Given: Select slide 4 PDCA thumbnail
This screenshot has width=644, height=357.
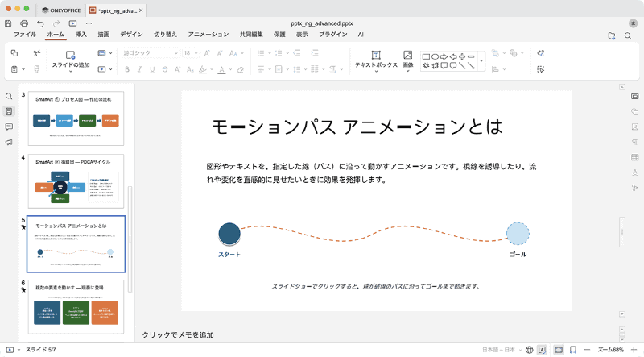Looking at the screenshot, I should pos(76,181).
